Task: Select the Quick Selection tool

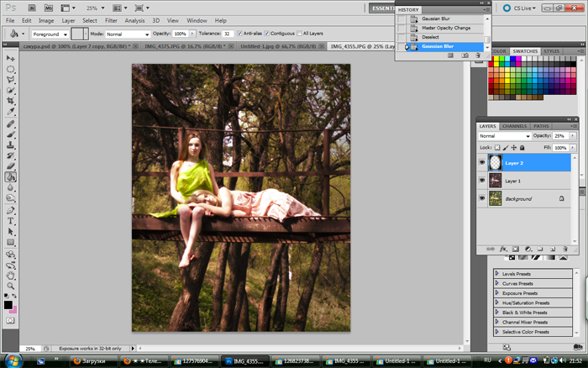Action: tap(10, 90)
